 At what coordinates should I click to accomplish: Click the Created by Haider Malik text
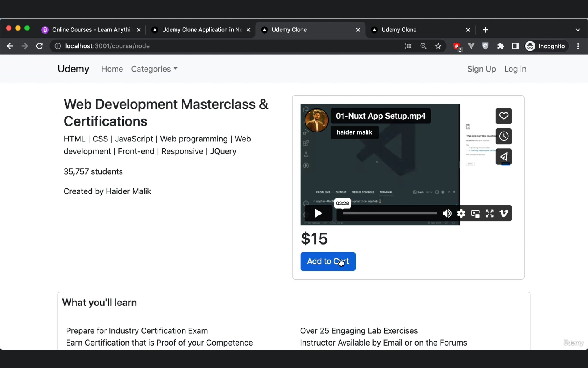pyautogui.click(x=107, y=191)
